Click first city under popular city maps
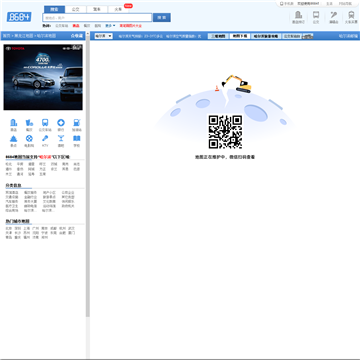Image resolution: width=360 pixels, height=360 pixels. pos(8,228)
